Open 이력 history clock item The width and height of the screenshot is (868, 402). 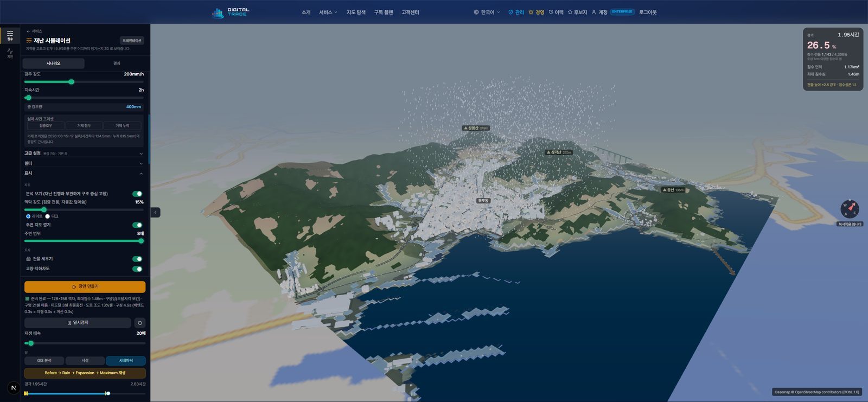point(556,12)
